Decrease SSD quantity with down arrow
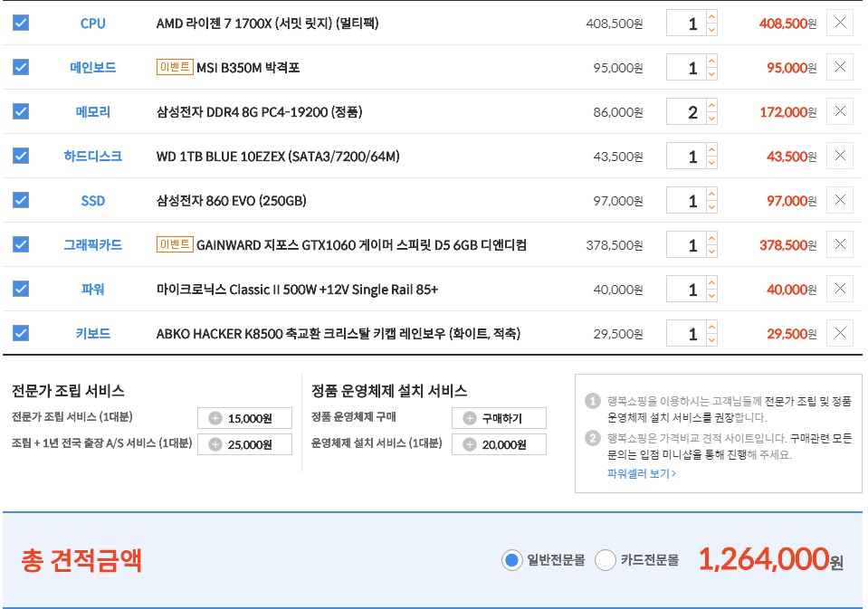This screenshot has width=868, height=609. pos(712,206)
